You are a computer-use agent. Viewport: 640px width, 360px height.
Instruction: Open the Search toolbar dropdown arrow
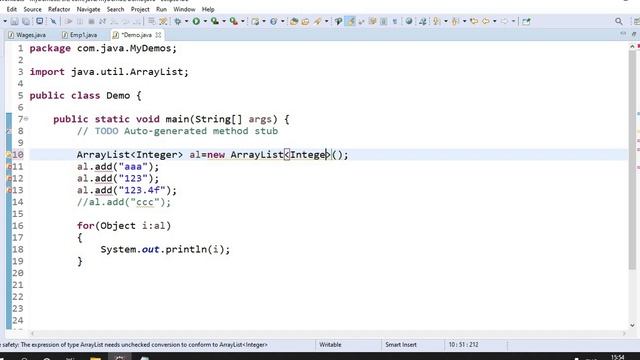(326, 21)
